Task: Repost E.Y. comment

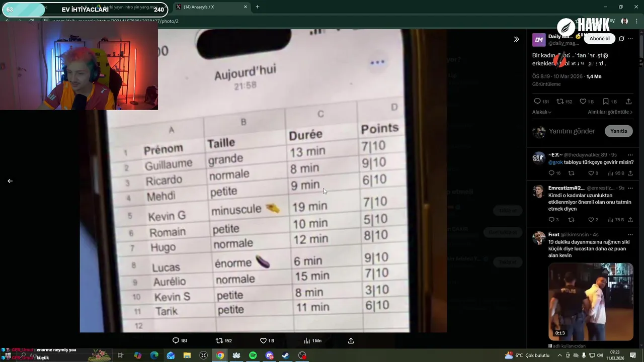Action: coord(571,173)
